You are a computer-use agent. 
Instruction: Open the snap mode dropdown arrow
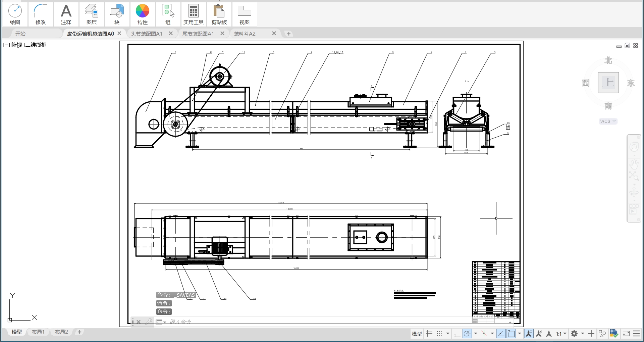coord(448,334)
